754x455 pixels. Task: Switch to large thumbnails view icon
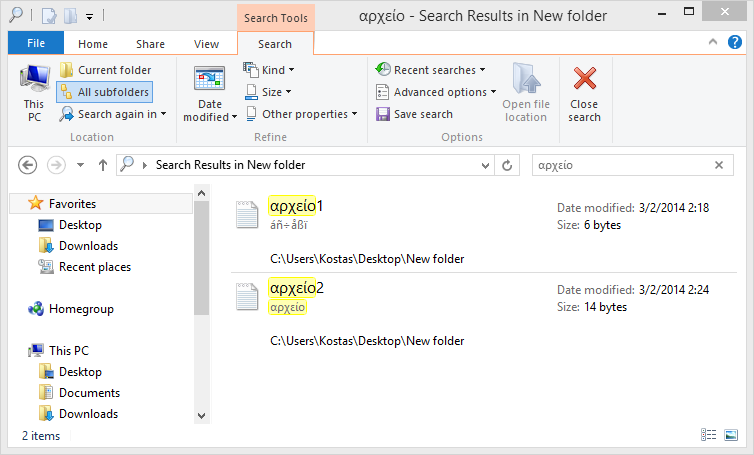pyautogui.click(x=731, y=435)
